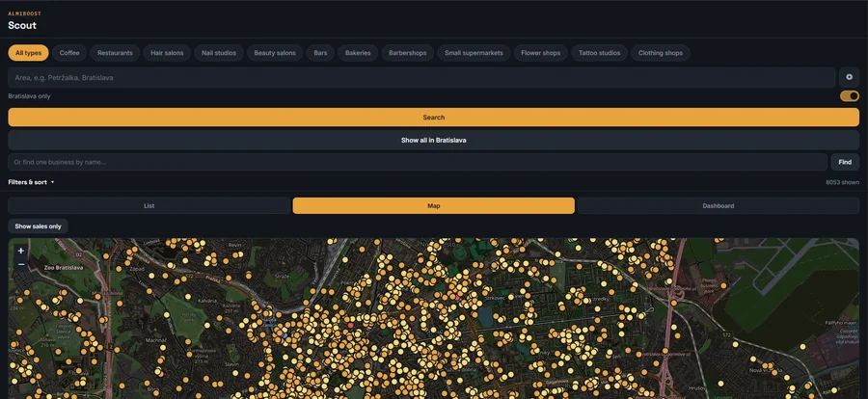The height and width of the screenshot is (399, 868).
Task: Click the orange Search button
Action: click(433, 118)
